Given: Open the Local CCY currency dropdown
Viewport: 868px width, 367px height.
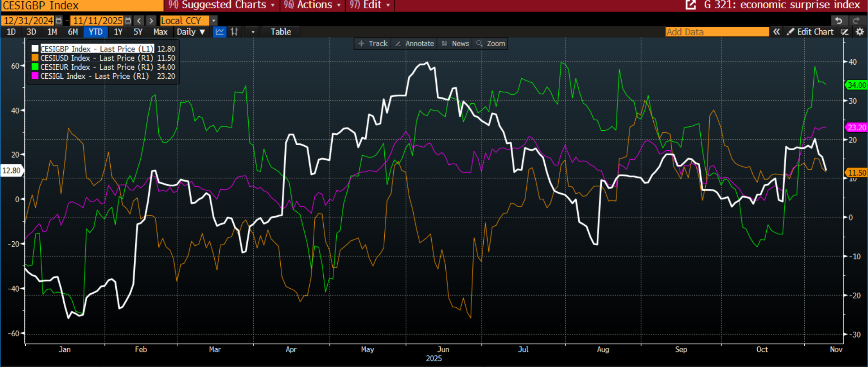Looking at the screenshot, I should pyautogui.click(x=214, y=21).
